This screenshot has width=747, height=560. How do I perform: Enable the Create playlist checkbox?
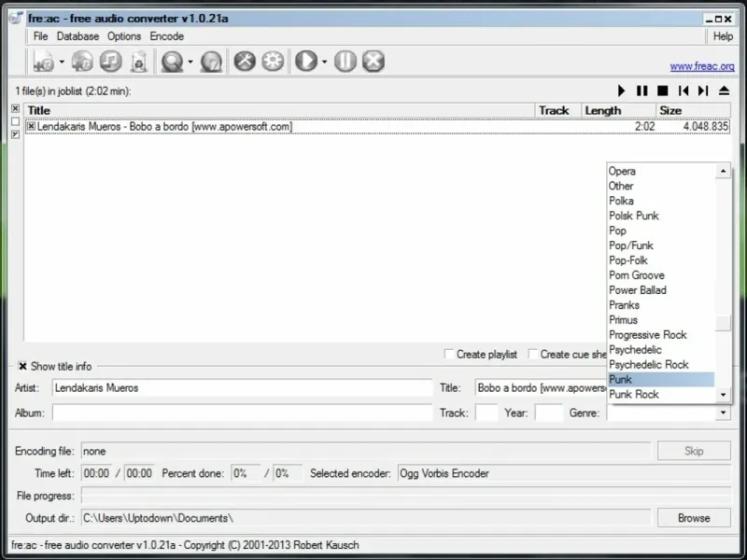point(448,354)
